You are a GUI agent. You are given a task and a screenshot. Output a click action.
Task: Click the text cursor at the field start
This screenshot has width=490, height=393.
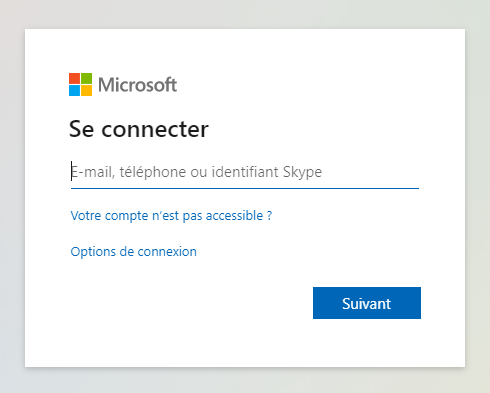(71, 171)
